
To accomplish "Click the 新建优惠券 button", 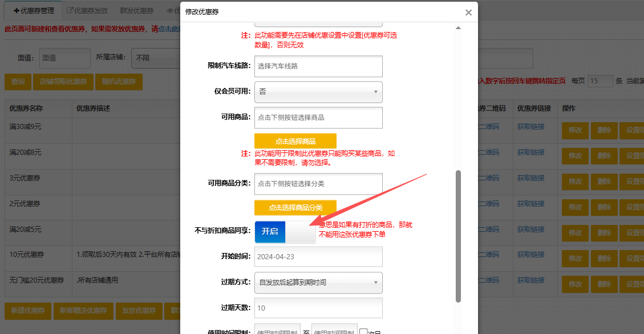I will (28, 311).
